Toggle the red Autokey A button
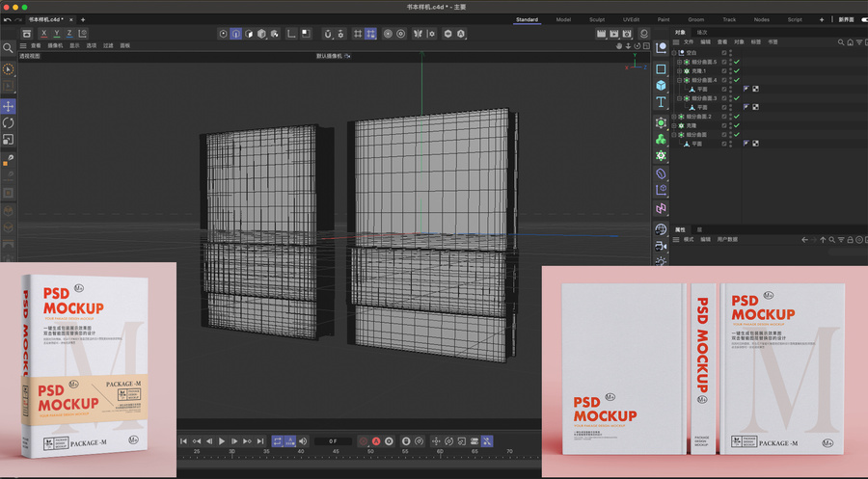This screenshot has height=479, width=868. (x=376, y=441)
